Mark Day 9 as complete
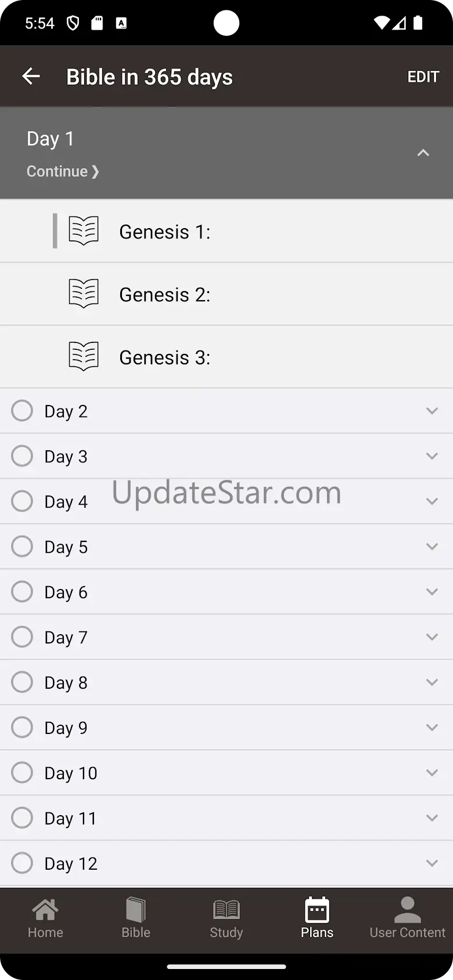Image resolution: width=453 pixels, height=980 pixels. [22, 728]
